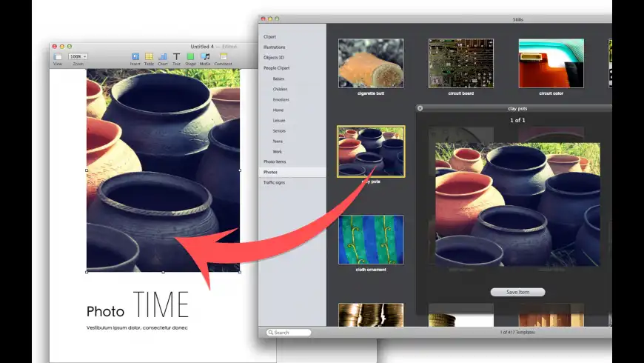
Task: Click the Chart toolbar icon
Action: 163,57
